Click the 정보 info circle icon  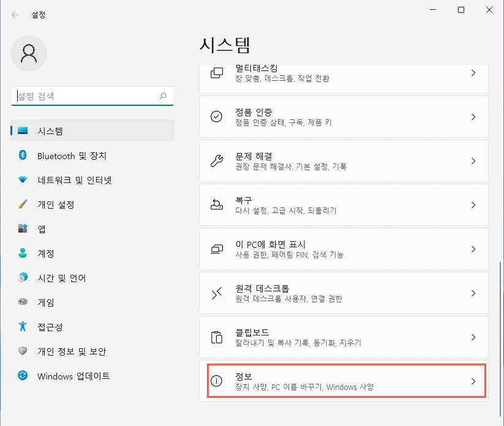[216, 381]
